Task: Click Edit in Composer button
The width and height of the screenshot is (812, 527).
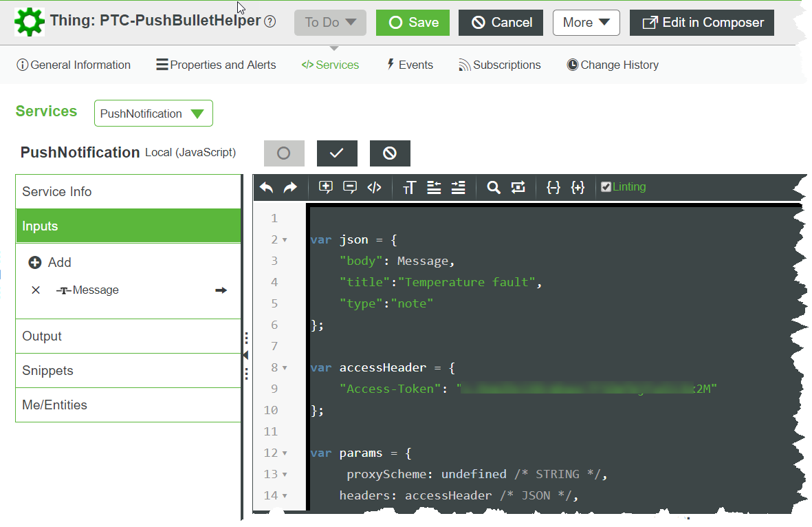Action: pyautogui.click(x=702, y=23)
